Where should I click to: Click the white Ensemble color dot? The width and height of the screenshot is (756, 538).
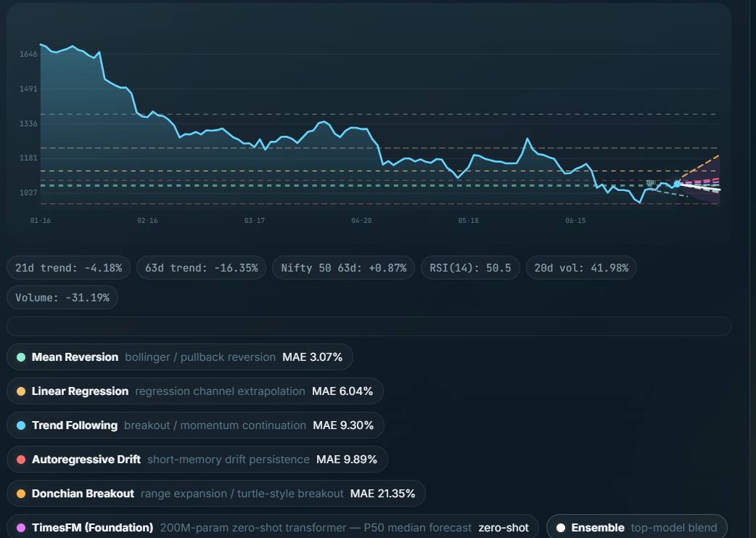(561, 528)
